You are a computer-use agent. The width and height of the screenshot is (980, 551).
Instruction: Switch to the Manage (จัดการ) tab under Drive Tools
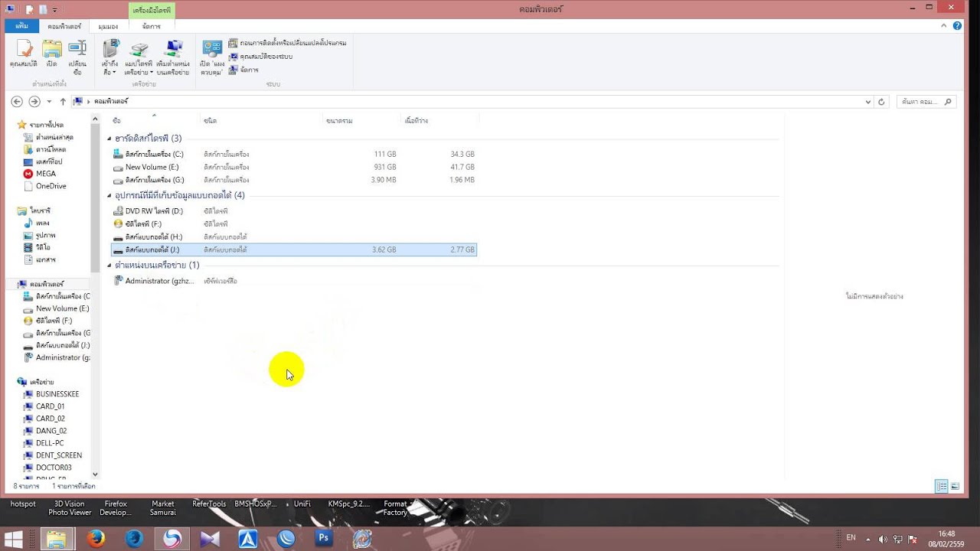(152, 26)
